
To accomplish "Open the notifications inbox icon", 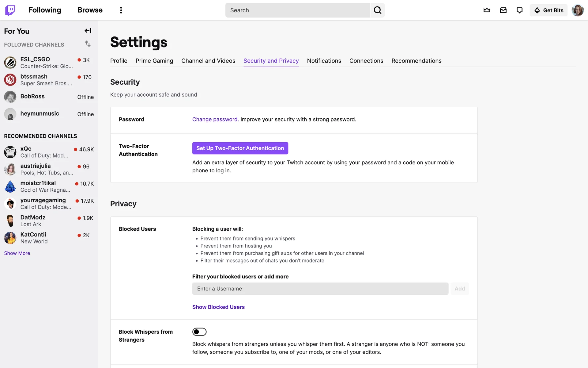I will pos(503,10).
